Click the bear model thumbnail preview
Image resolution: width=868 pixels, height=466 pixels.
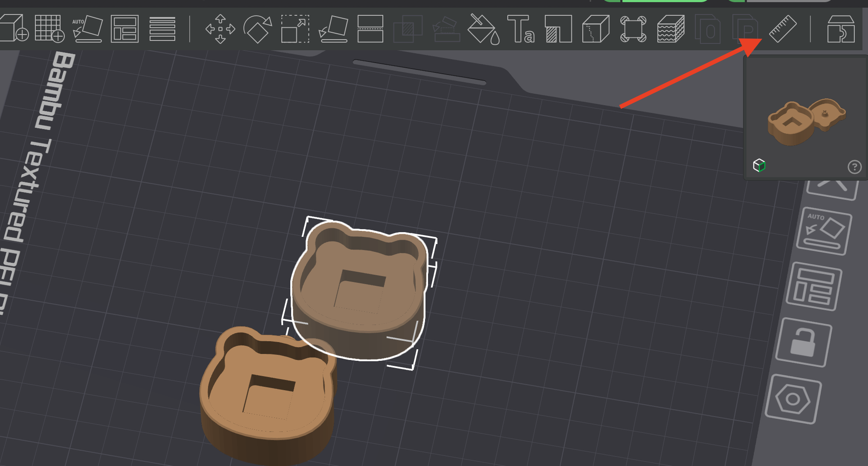(807, 122)
